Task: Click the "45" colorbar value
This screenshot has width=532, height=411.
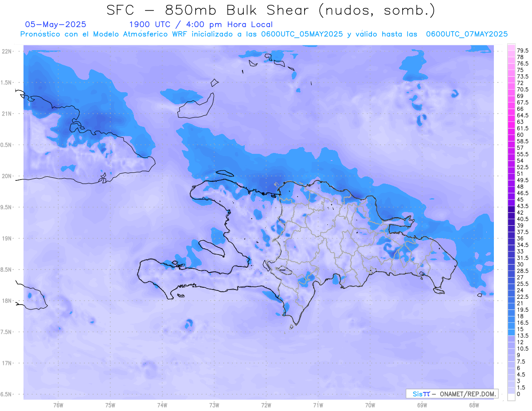Action: click(520, 200)
